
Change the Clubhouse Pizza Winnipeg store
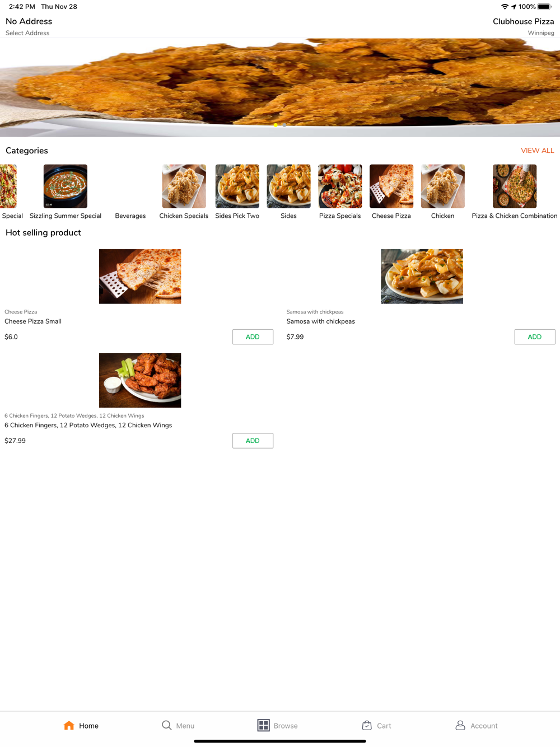click(524, 26)
